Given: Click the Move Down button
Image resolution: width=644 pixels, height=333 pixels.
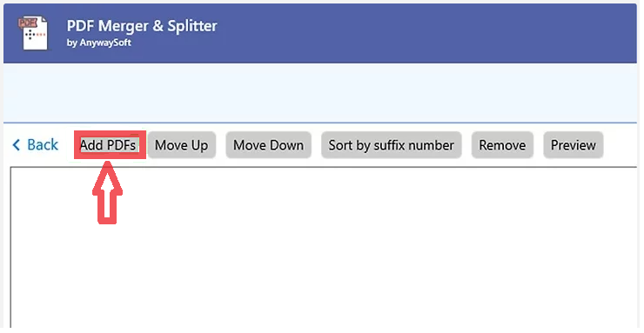Looking at the screenshot, I should click(x=268, y=145).
